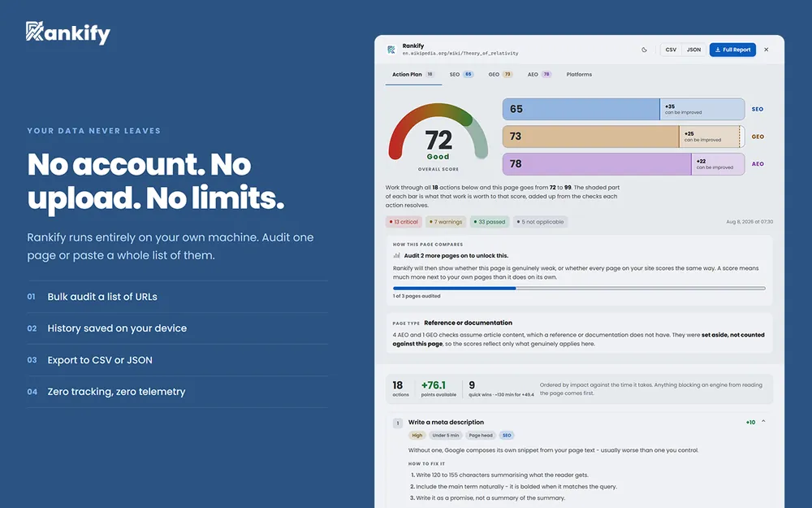Click the Aug 8 timestamp

[x=749, y=222]
